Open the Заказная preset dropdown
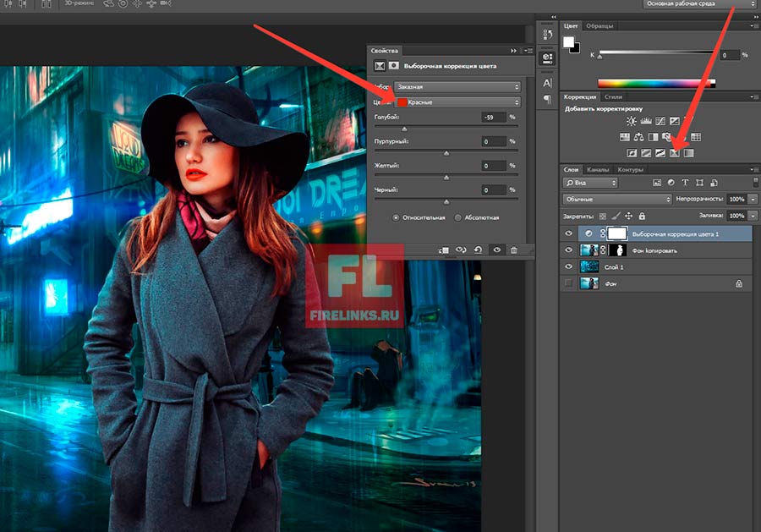 click(x=457, y=87)
